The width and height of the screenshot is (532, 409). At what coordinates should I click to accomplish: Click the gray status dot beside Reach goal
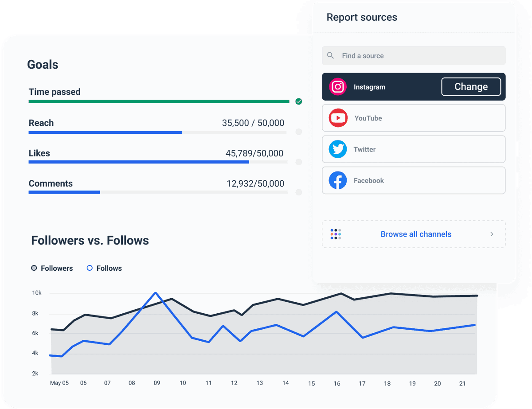298,132
